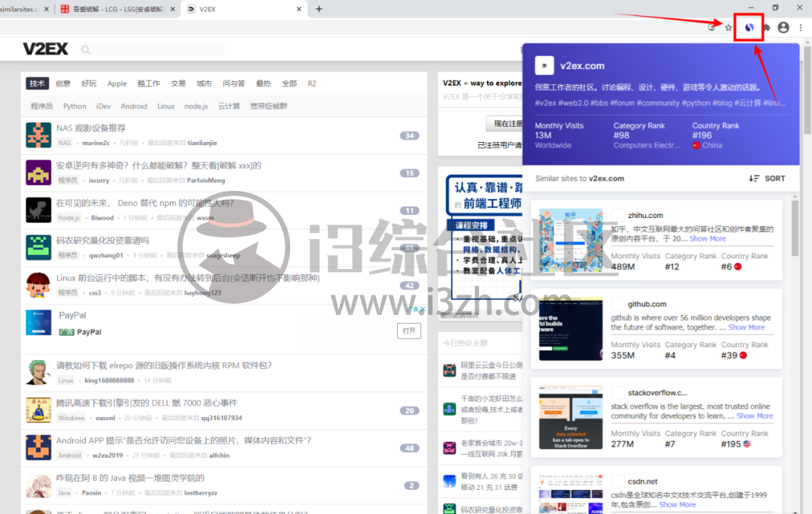Screen dimensions: 812x514
Task: Click the zhihu.com preview thumbnail
Action: pyautogui.click(x=571, y=240)
